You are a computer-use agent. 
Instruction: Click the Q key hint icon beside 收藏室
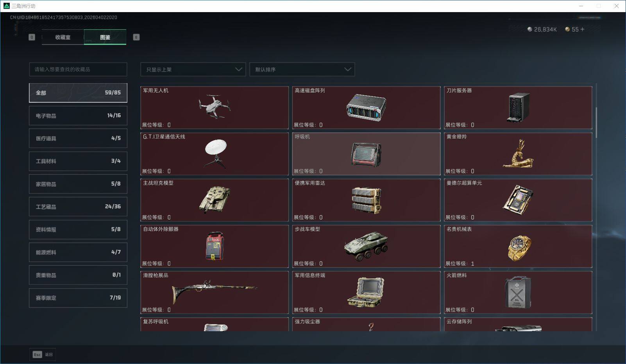(x=31, y=37)
